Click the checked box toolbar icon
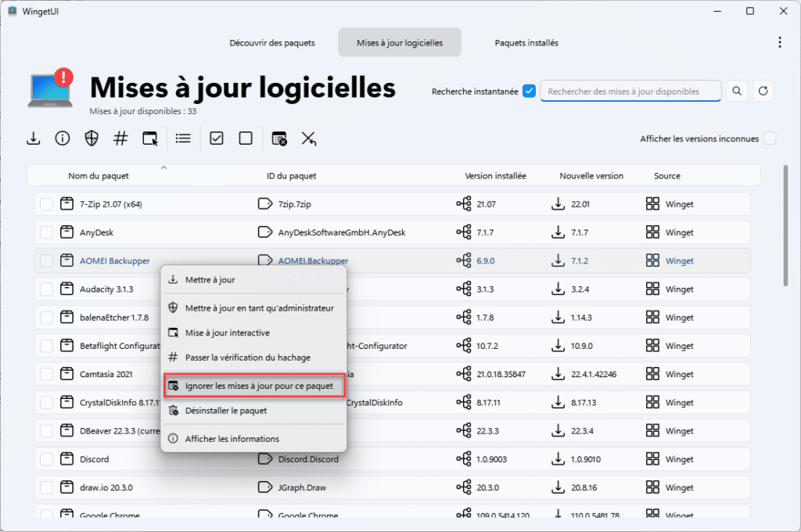Image resolution: width=801 pixels, height=532 pixels. point(217,138)
